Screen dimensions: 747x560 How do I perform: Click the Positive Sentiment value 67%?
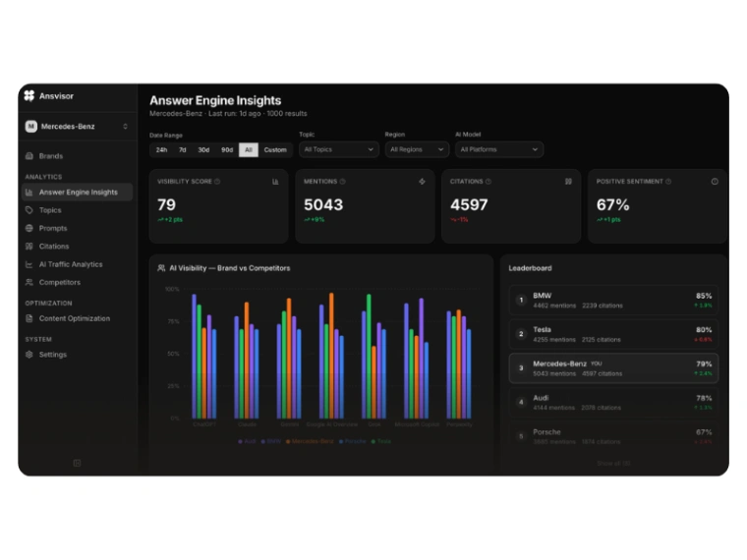612,204
